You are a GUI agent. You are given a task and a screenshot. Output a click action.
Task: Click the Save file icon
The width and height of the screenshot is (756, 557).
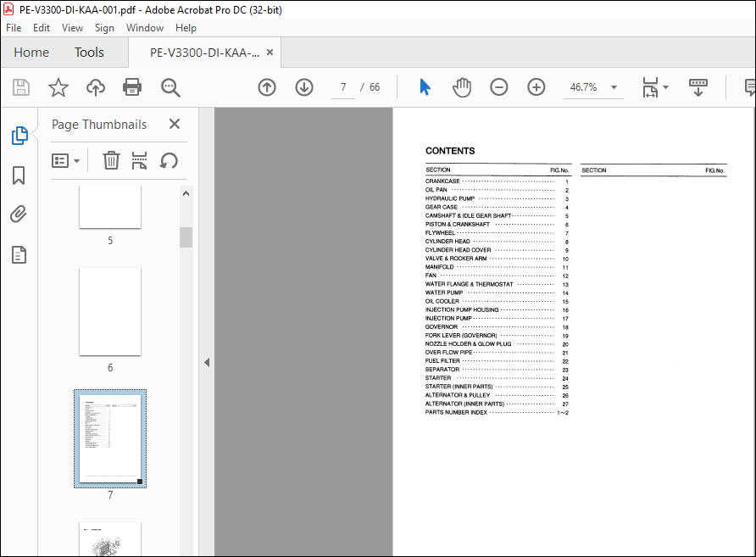20,87
